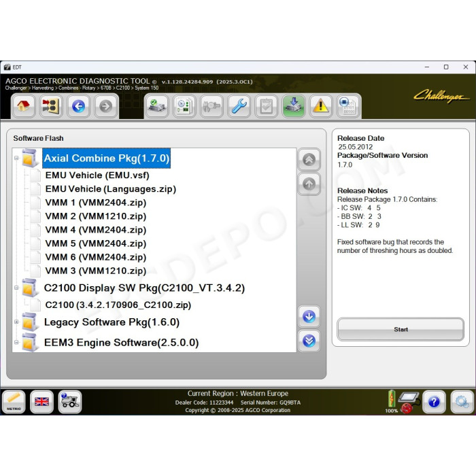Select VMM 6 (VMM2404.zip)

(x=96, y=257)
